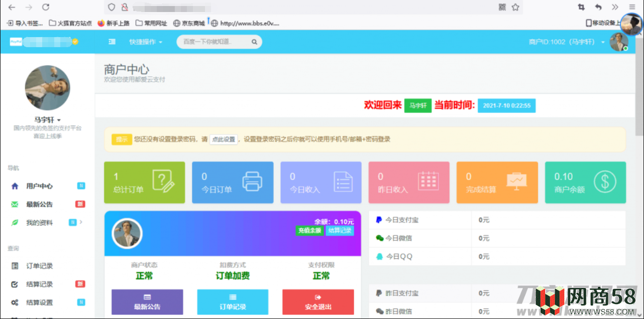This screenshot has height=319, width=644.
Task: Open 结算设置 in the sidebar
Action: pyautogui.click(x=39, y=302)
